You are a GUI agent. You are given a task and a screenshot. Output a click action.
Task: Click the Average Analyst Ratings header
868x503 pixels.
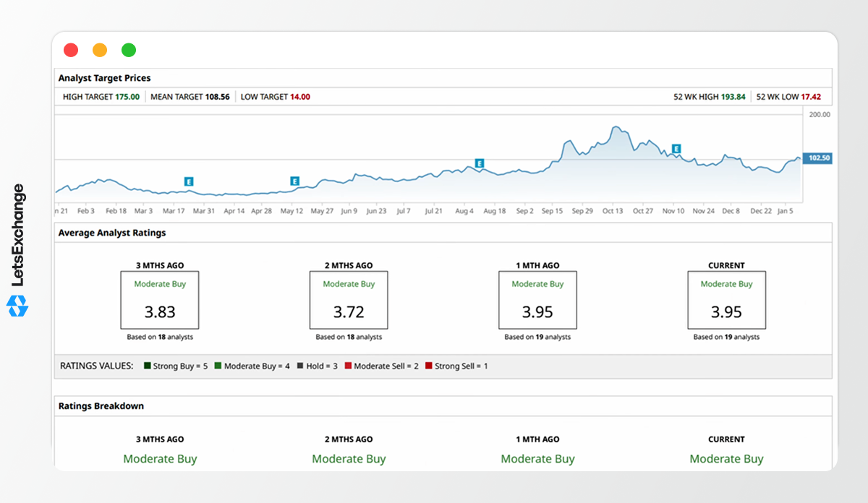[x=112, y=233]
